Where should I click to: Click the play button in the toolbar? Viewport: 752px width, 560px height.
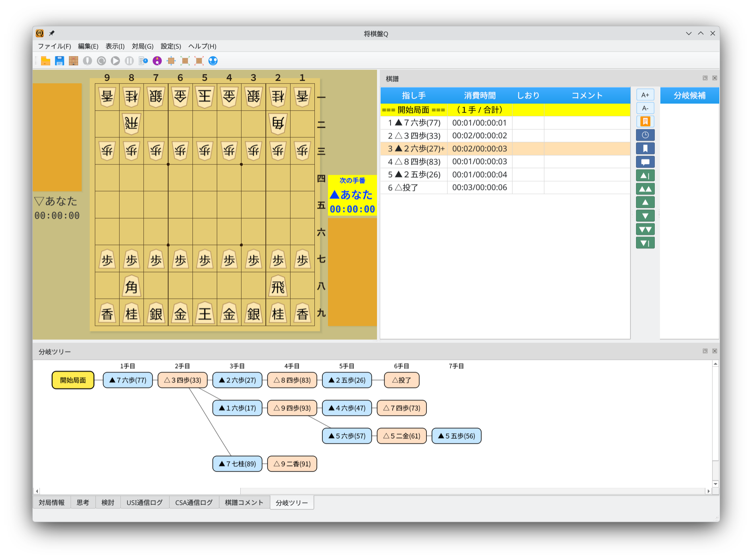(x=115, y=61)
